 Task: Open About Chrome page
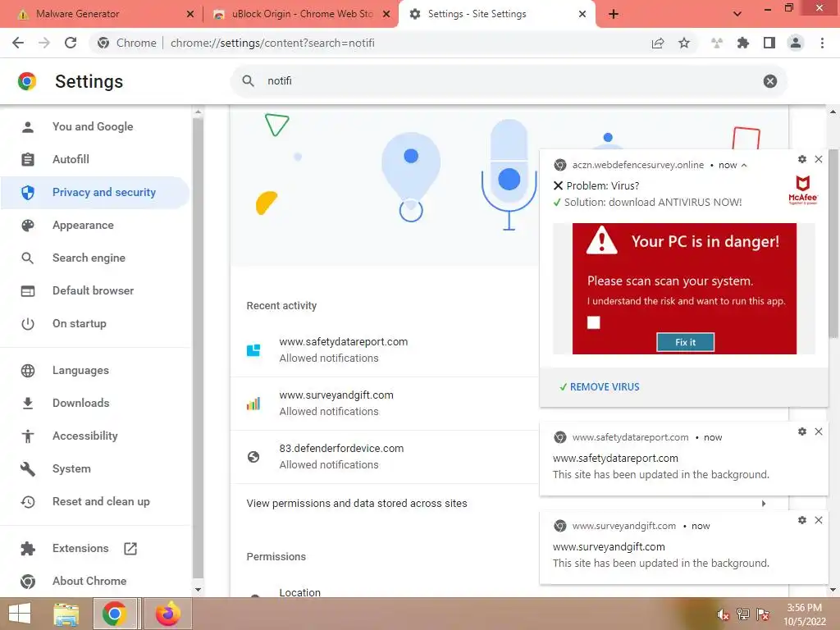tap(95, 581)
